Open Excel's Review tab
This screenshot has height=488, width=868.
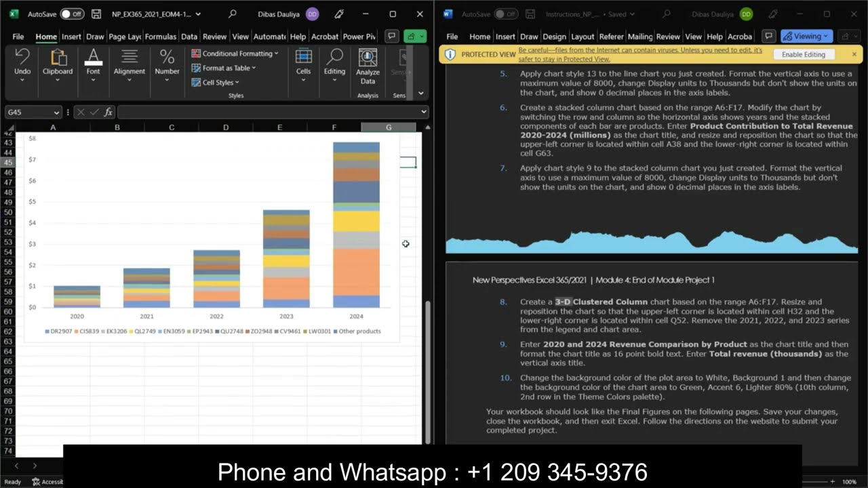pos(215,37)
